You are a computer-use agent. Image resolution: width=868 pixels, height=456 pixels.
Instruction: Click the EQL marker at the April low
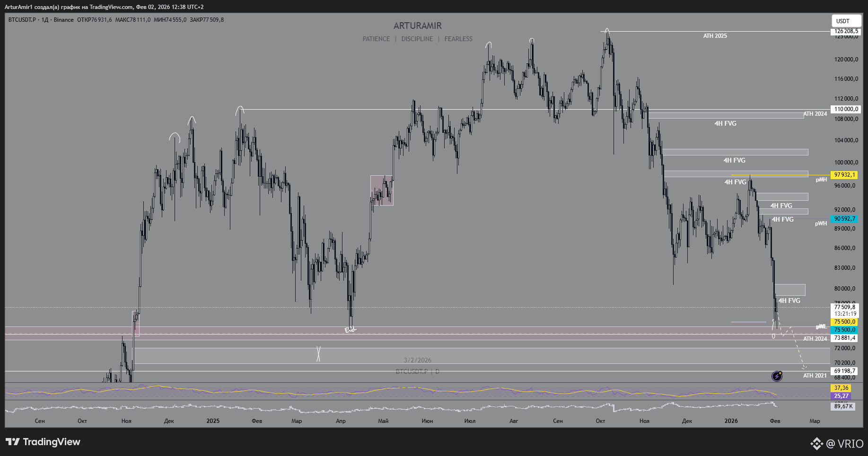pyautogui.click(x=350, y=330)
